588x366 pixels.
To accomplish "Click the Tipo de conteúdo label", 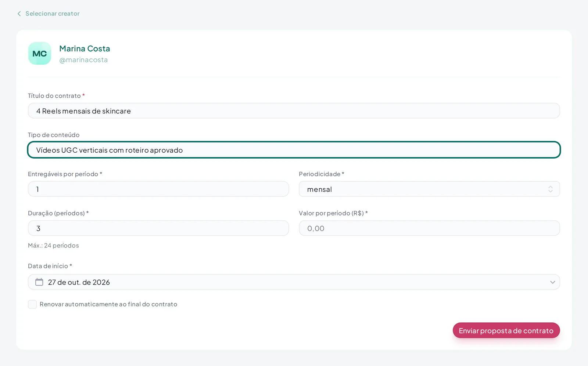I will point(54,135).
